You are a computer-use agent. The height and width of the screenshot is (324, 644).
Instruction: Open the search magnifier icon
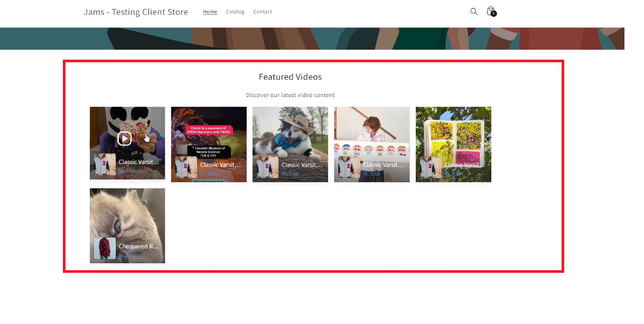coord(473,12)
